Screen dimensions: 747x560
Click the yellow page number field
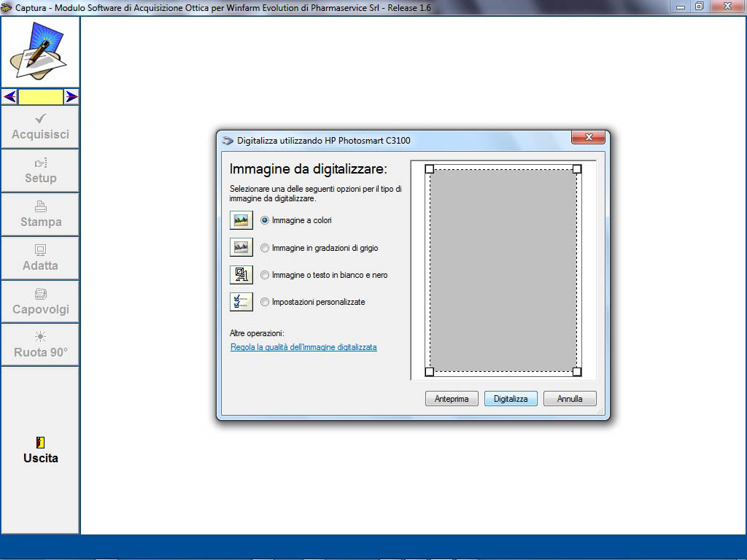click(41, 96)
